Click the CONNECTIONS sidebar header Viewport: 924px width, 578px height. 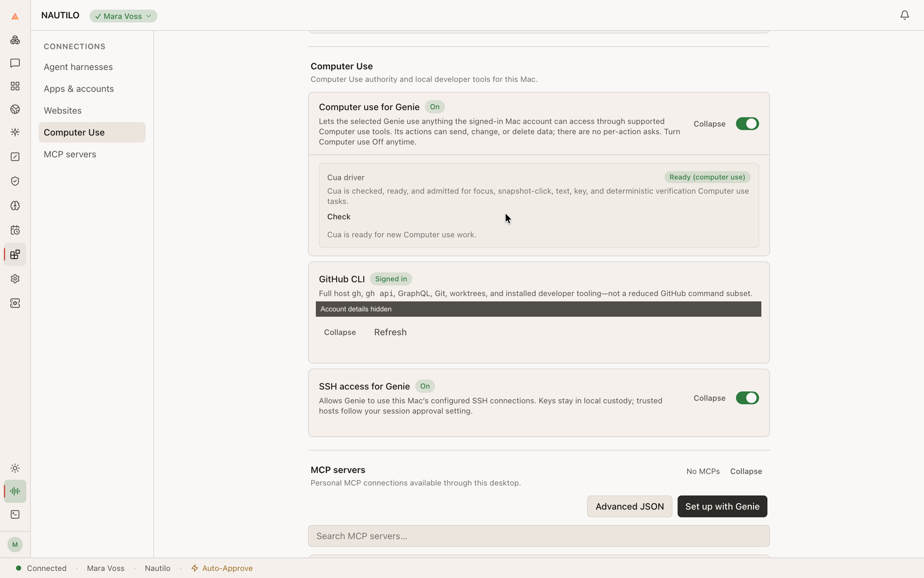(x=74, y=47)
